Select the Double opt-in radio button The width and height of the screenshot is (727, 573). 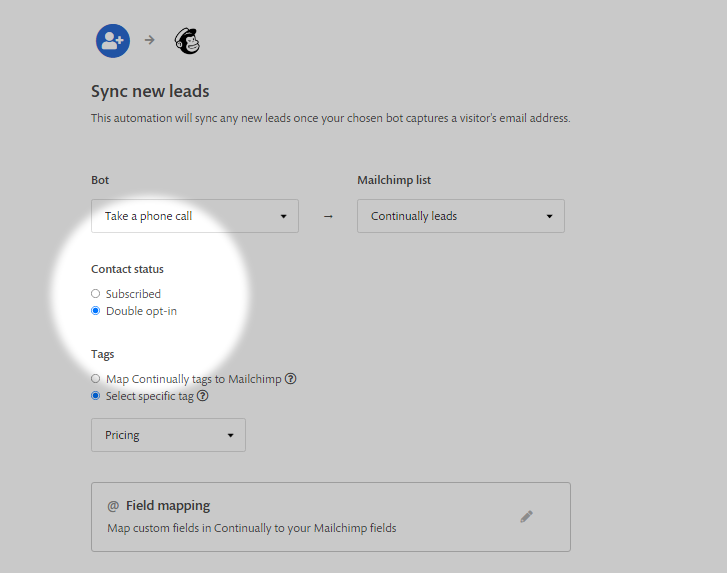click(96, 311)
